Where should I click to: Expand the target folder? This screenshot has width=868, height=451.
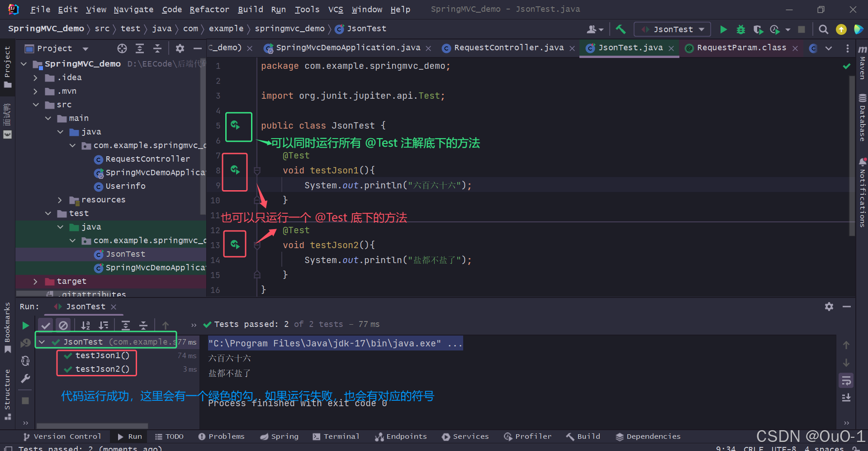(x=35, y=281)
